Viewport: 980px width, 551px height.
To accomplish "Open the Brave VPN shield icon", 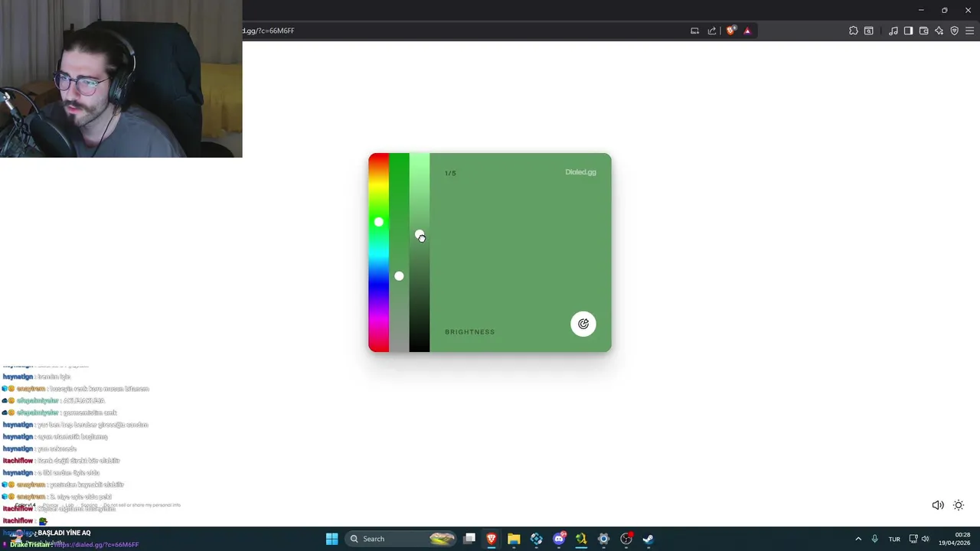I will (x=954, y=31).
